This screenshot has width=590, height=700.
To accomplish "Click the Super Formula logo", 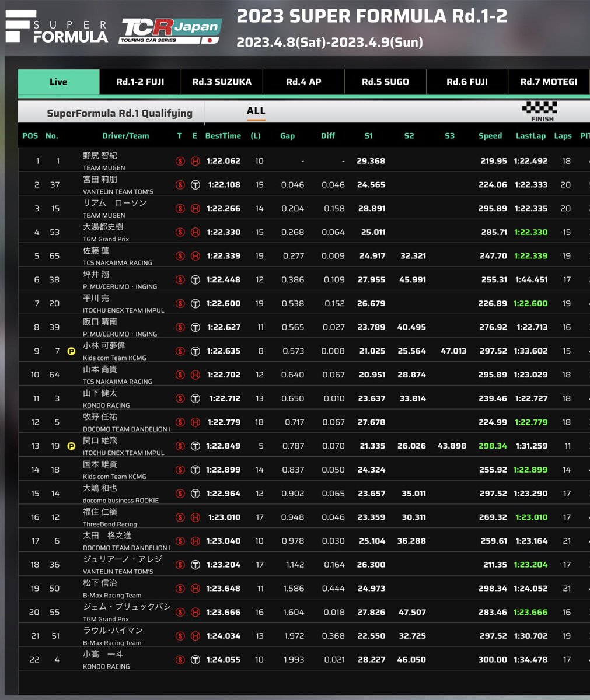I will pos(57,27).
